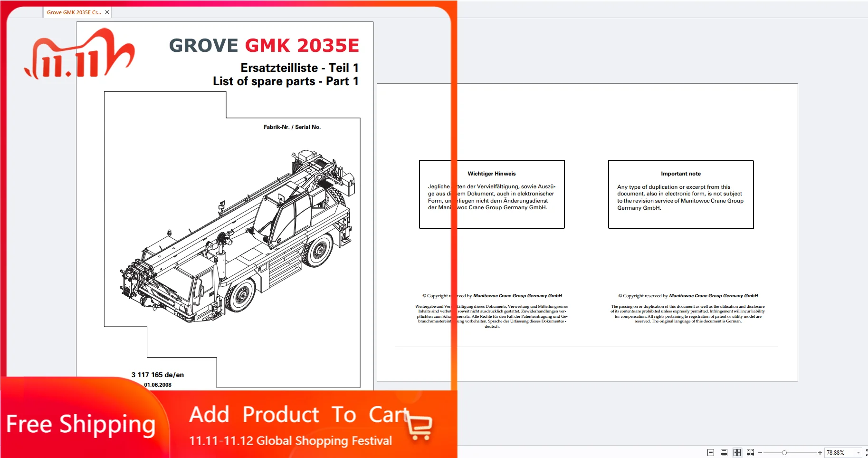Viewport: 868px width, 458px height.
Task: Open zoom level options next to 78.88%
Action: [858, 452]
